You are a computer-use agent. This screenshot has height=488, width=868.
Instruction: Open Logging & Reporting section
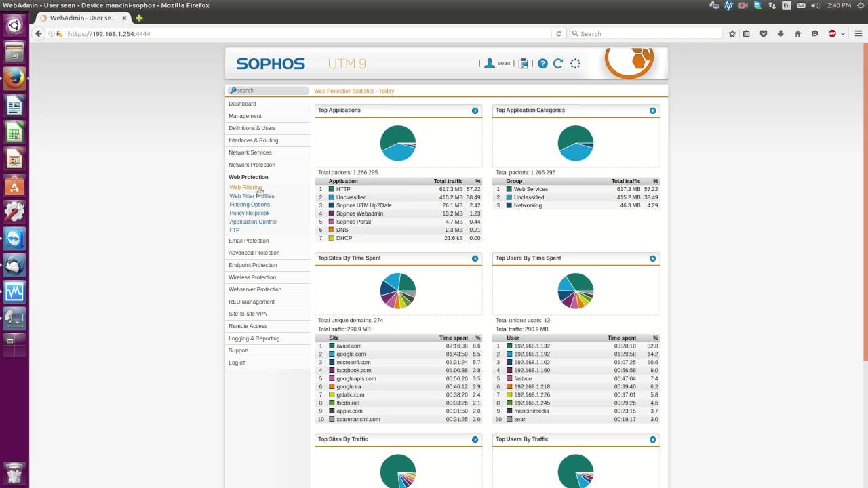click(268, 338)
